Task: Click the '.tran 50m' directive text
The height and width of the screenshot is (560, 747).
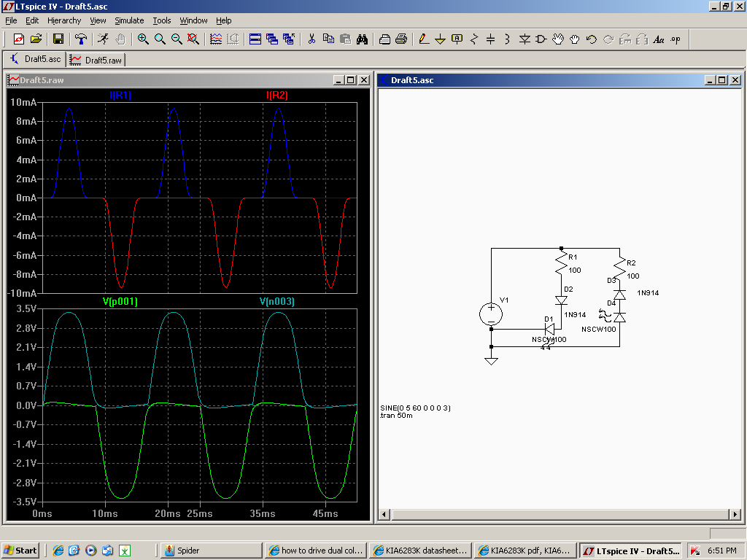Action: tap(396, 416)
